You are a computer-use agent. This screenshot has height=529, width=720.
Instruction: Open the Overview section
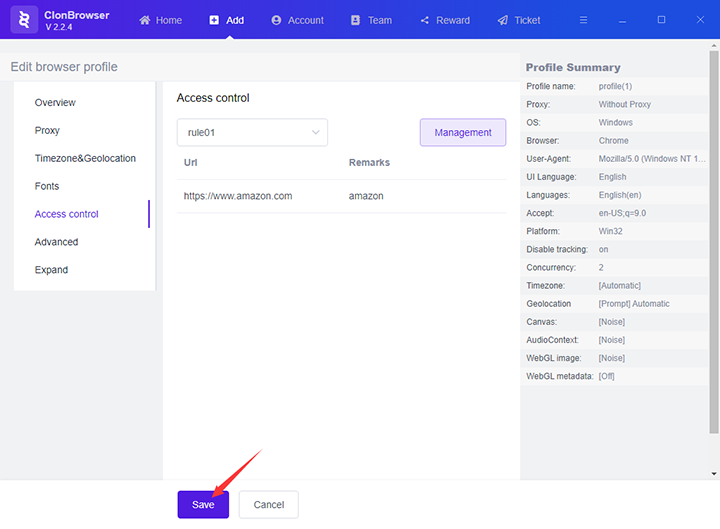pos(55,102)
